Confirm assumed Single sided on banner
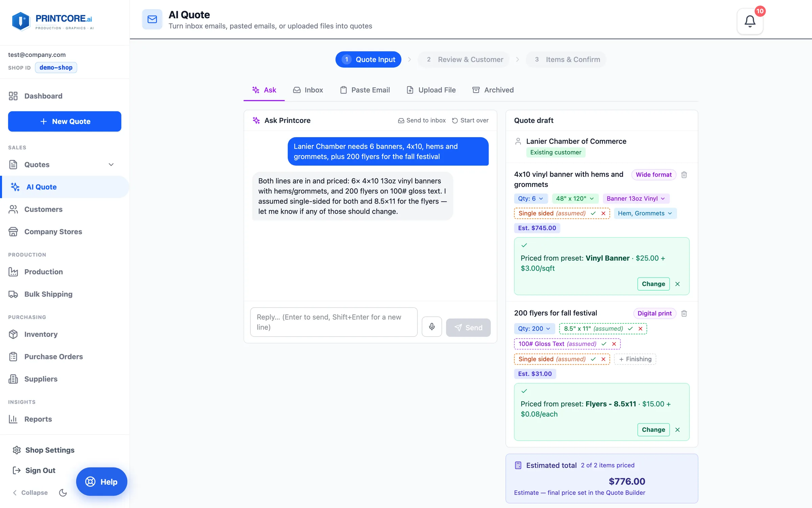The height and width of the screenshot is (508, 812). pos(593,213)
